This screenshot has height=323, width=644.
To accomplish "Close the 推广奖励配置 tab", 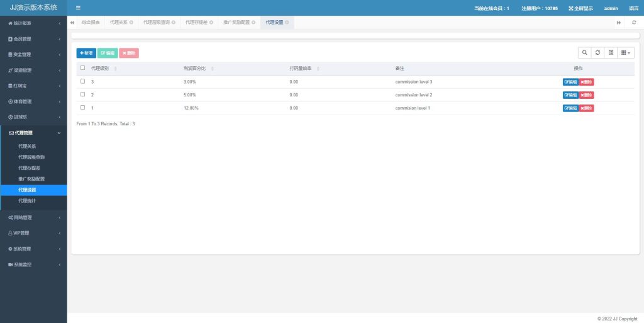I will coord(253,23).
